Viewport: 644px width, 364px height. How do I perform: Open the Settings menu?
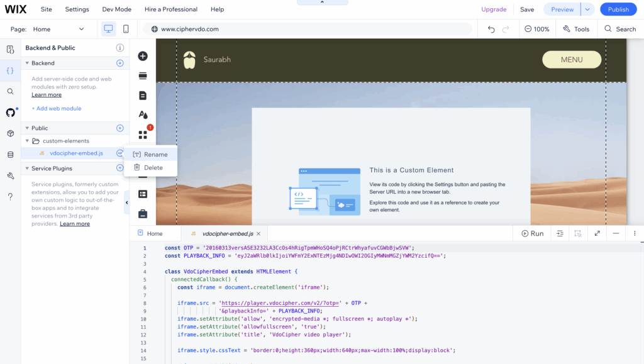77,9
